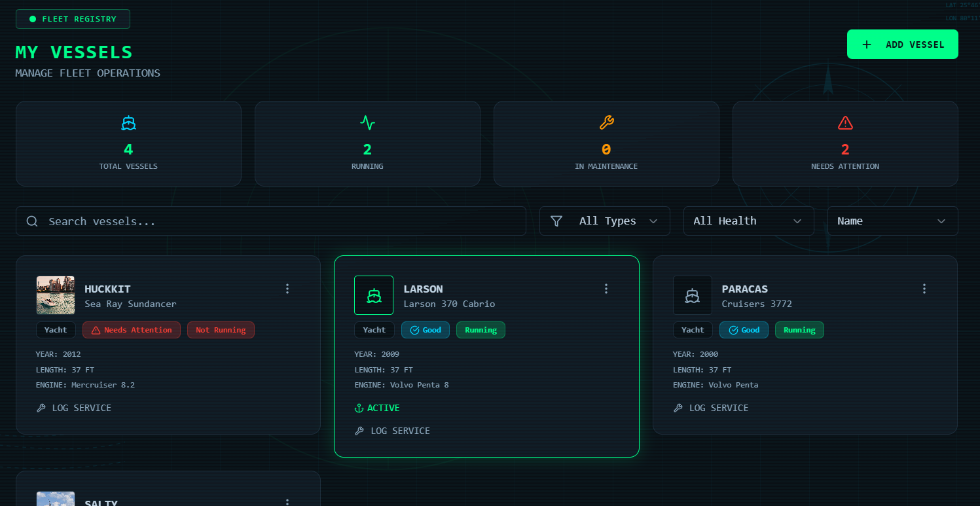
Task: Select the In Maintenance stat card
Action: (x=606, y=143)
